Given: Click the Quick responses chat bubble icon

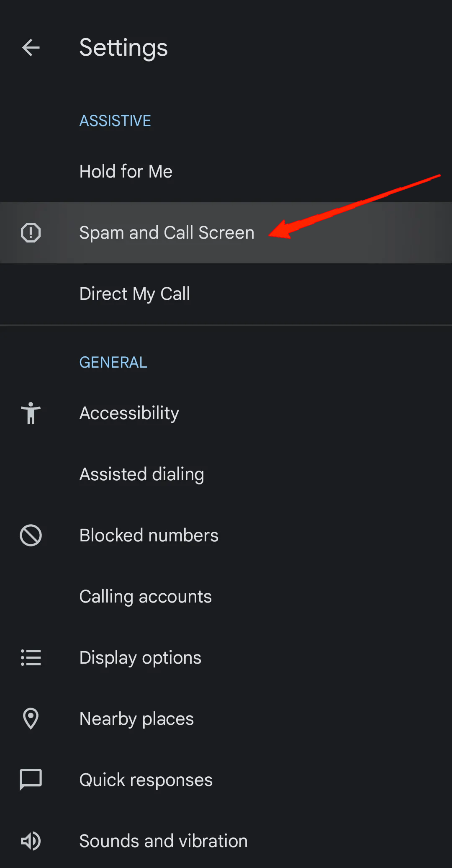Looking at the screenshot, I should (31, 779).
